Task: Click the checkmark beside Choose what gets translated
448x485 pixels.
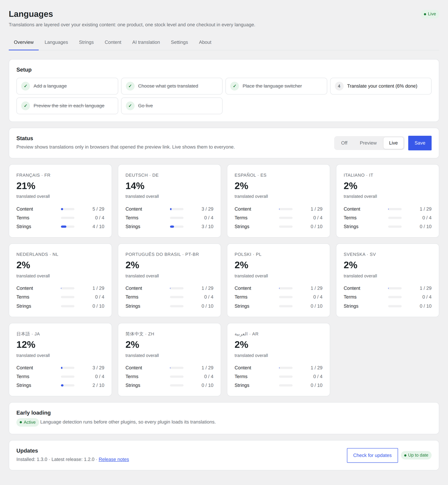Action: [x=130, y=86]
